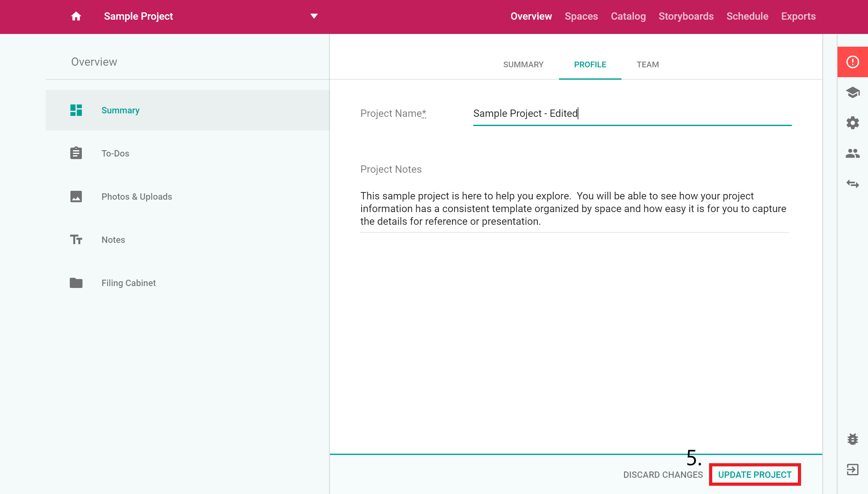Open the graduation cap tutorials icon

[852, 92]
